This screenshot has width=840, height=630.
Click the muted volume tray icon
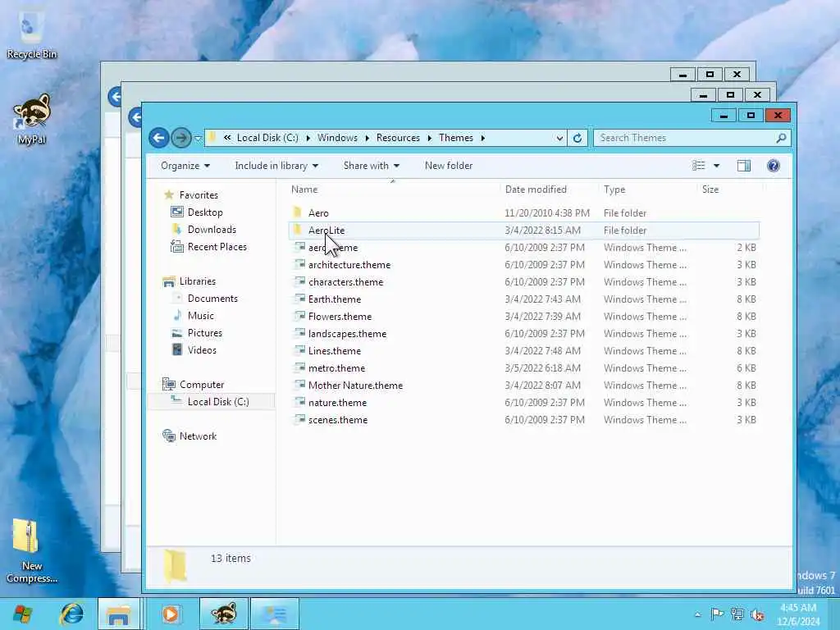[757, 614]
